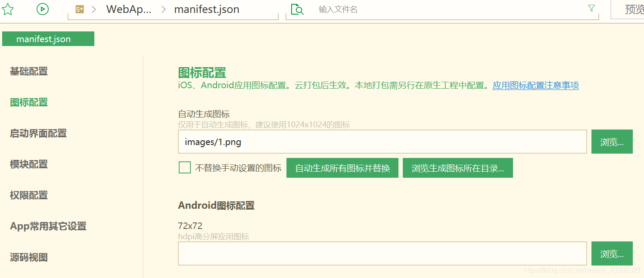The image size is (644, 278).
Task: Click the Android图标配置 heading
Action: [x=216, y=205]
